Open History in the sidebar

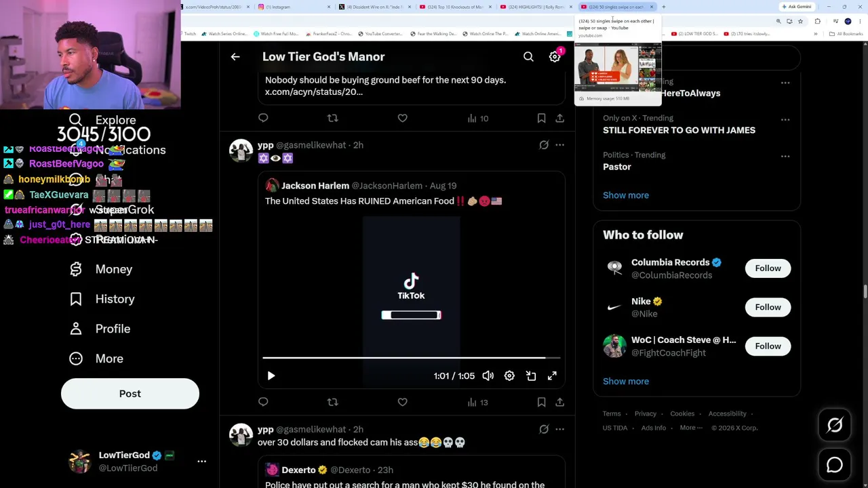coord(102,299)
